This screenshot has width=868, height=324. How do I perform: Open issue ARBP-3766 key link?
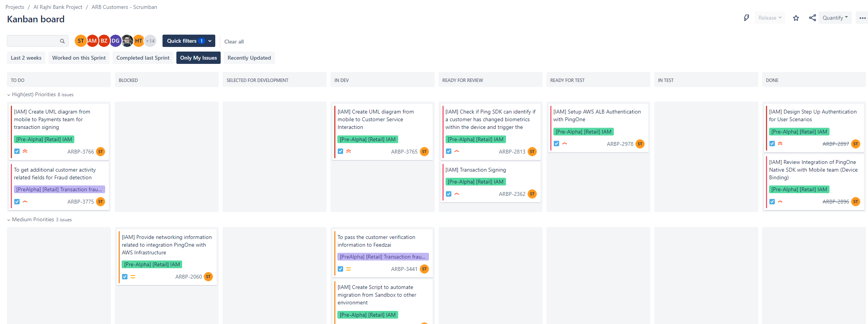click(80, 152)
